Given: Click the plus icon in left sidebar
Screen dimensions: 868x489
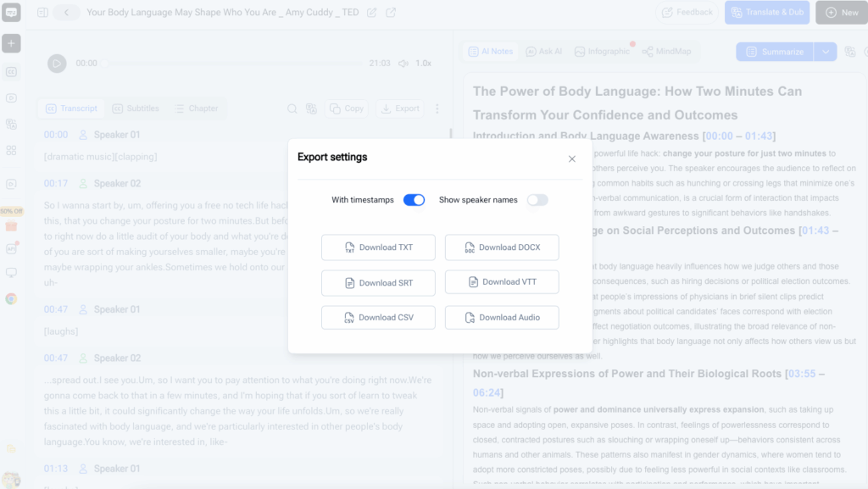Looking at the screenshot, I should pyautogui.click(x=11, y=43).
